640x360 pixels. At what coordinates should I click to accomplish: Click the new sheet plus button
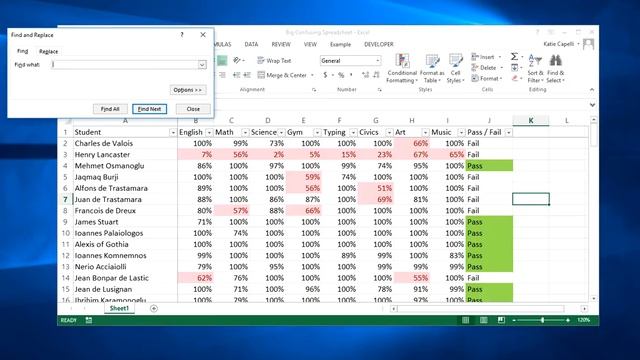[x=154, y=309]
